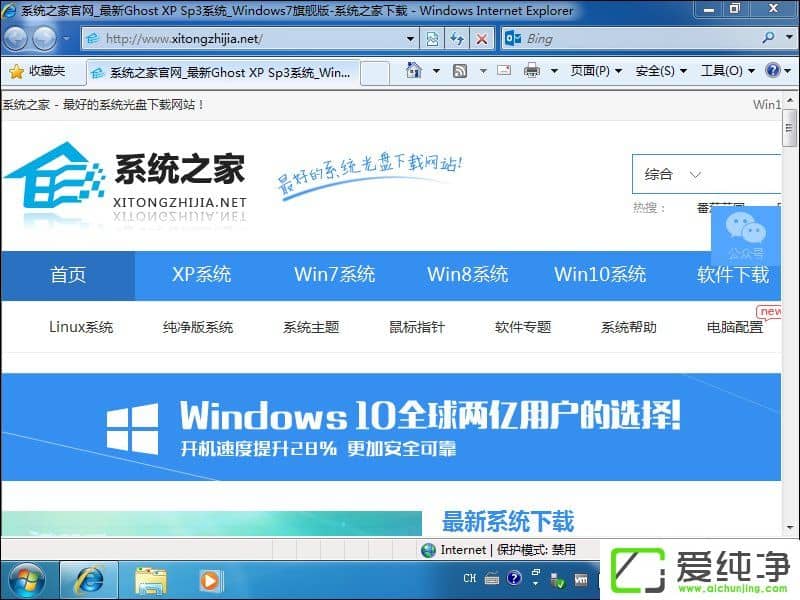Screen dimensions: 800x600
Task: Open the address bar history dropdown
Action: tap(410, 39)
